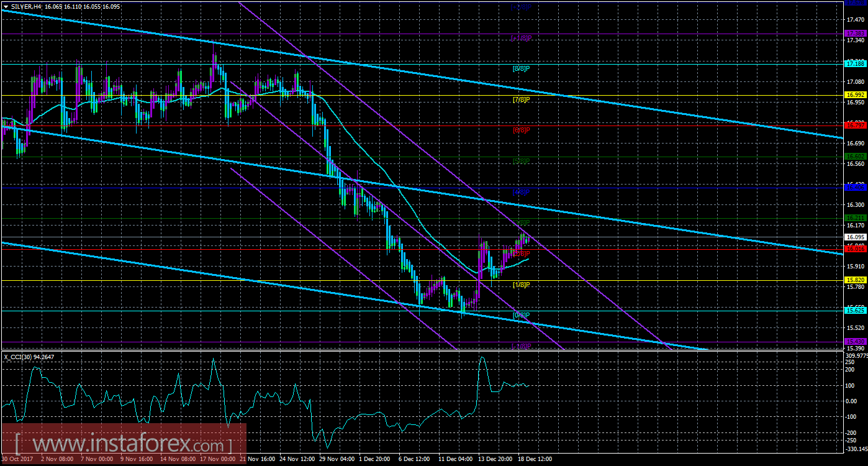Click the 15.625 cyan price tag
Screen dimensions: 868x466
[854, 310]
